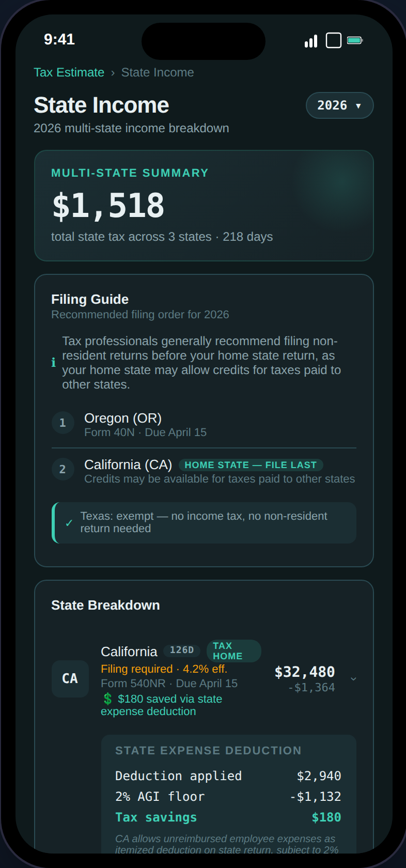406x868 pixels.
Task: Tap the TAX HOME badge on California
Action: point(233,651)
